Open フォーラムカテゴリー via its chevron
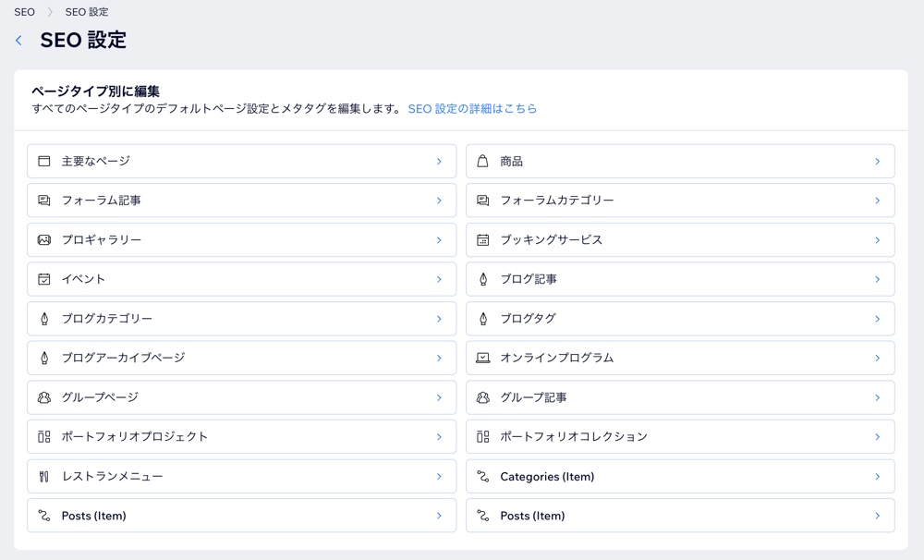Image resolution: width=924 pixels, height=560 pixels. [878, 201]
